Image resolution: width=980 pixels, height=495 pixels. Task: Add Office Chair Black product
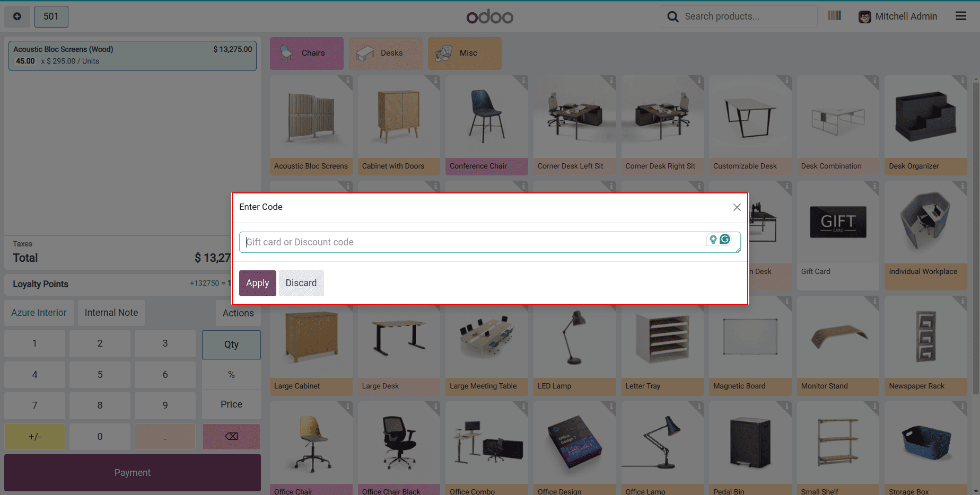click(x=399, y=448)
